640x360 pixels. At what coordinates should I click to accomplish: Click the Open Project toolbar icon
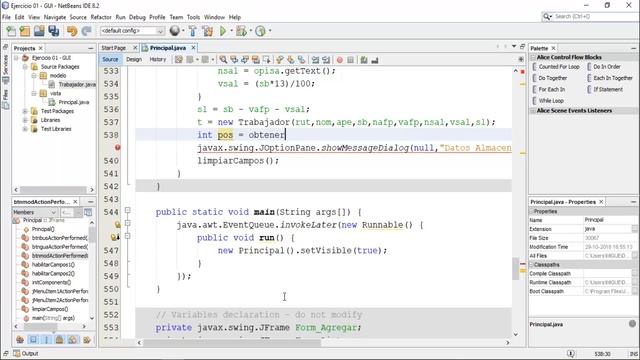(x=39, y=31)
